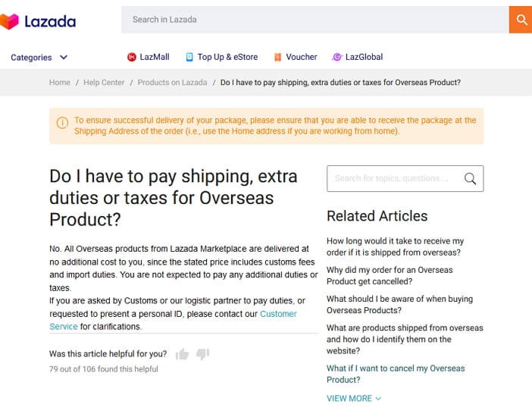The width and height of the screenshot is (532, 414).
Task: Click the Voucher orange ticket icon
Action: coord(277,57)
